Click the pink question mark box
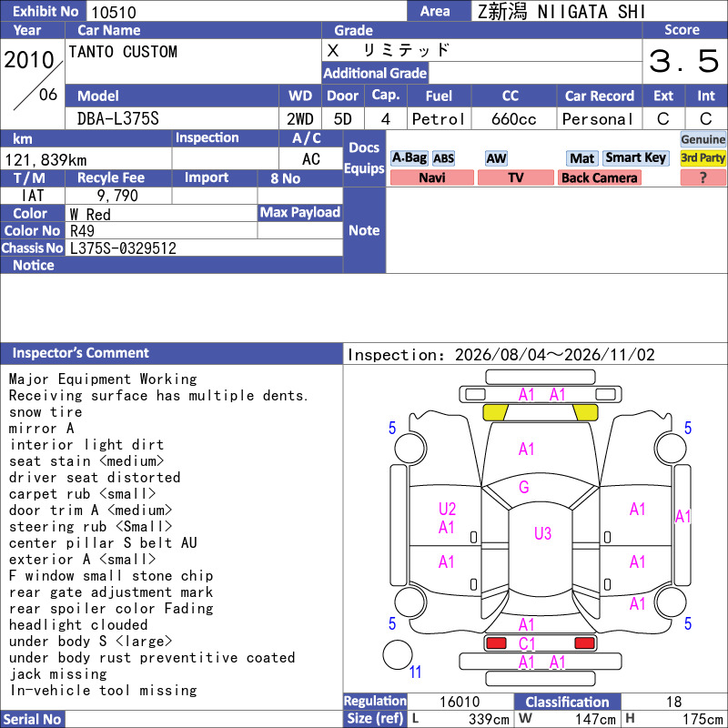 click(703, 177)
